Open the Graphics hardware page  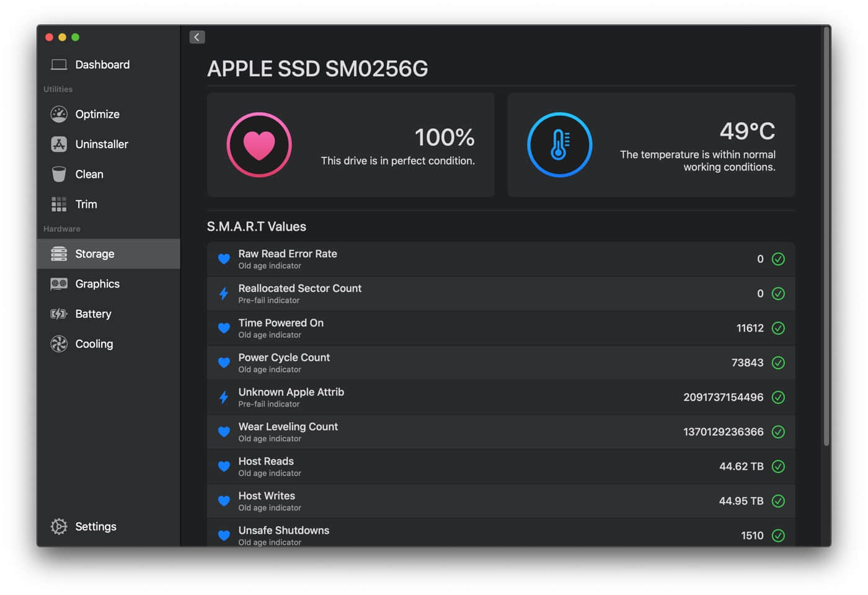[108, 284]
